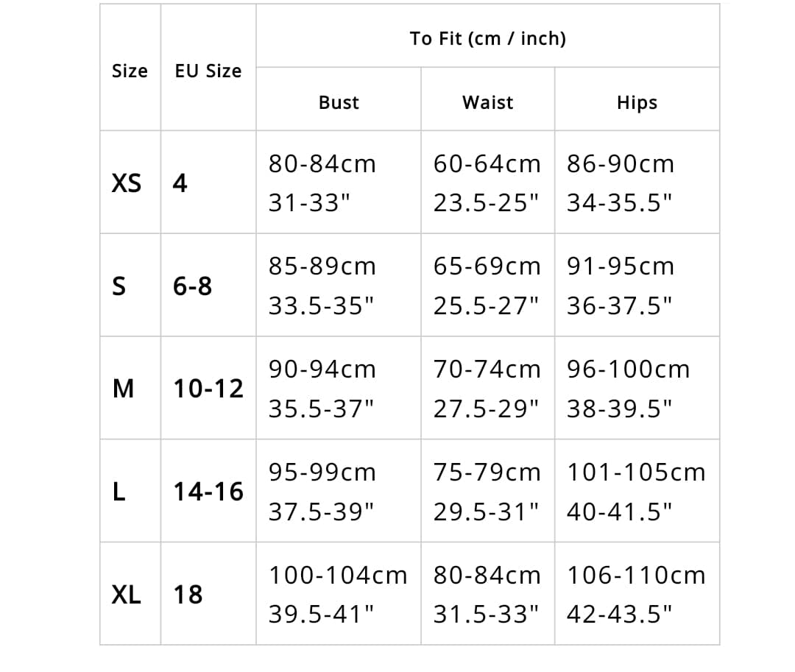795x672 pixels.
Task: Click the L size row label
Action: tap(118, 492)
